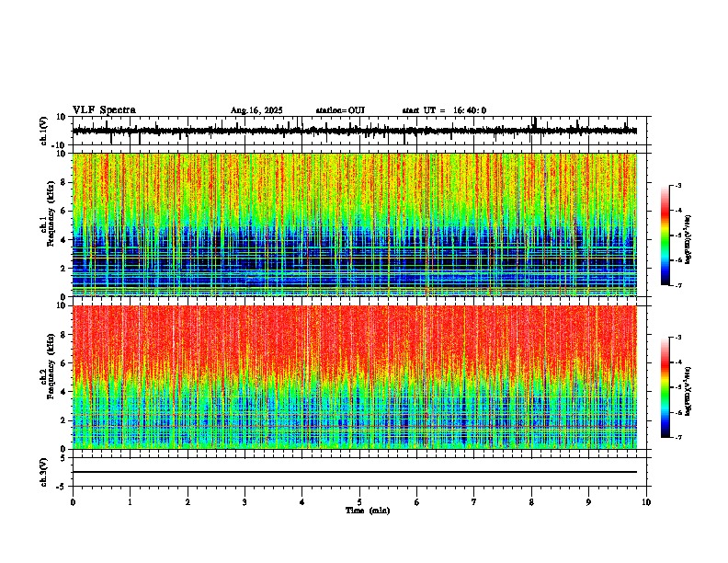Click time axis tick label "4"
Screen dimensions: 728x563
tap(302, 502)
